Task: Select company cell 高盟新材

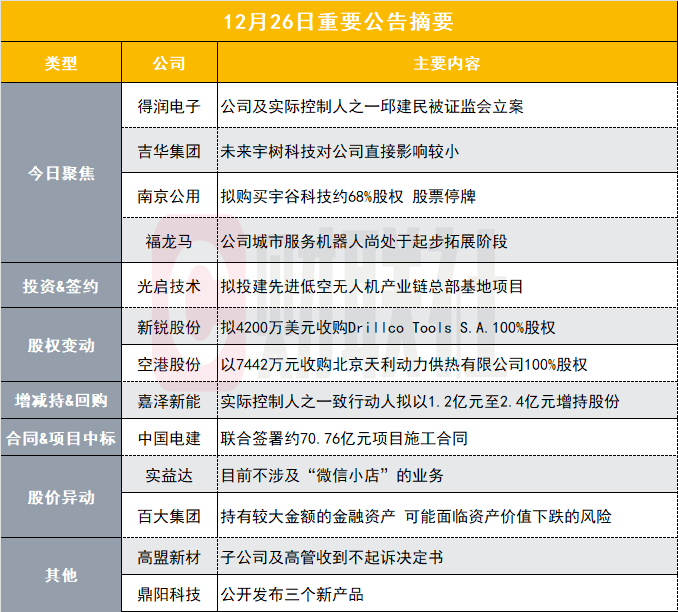Action: tap(169, 557)
